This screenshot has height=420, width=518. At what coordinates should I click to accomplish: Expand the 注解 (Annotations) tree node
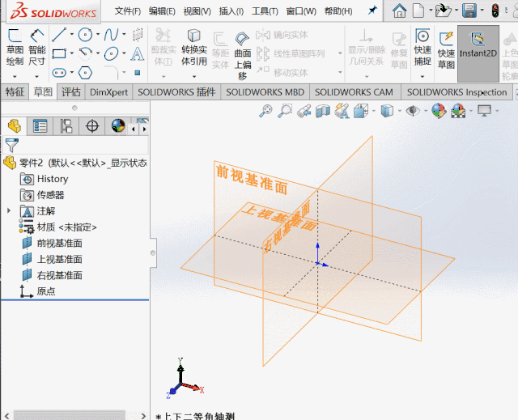[x=9, y=210]
